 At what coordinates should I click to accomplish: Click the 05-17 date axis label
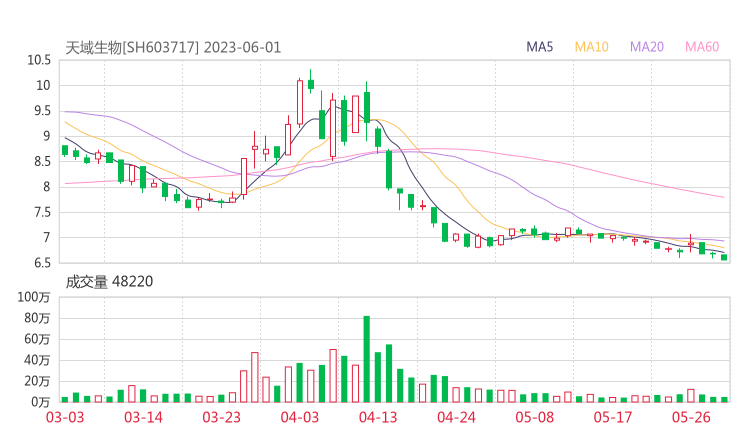pos(613,417)
